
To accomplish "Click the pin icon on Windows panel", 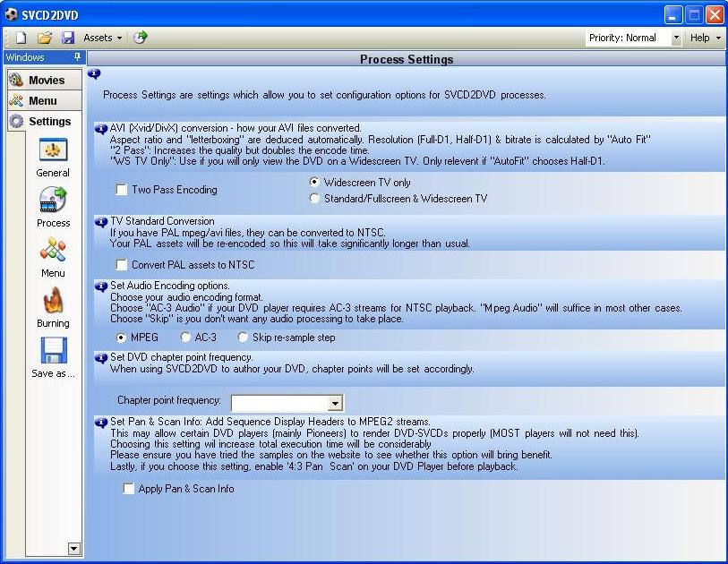I will 77,56.
